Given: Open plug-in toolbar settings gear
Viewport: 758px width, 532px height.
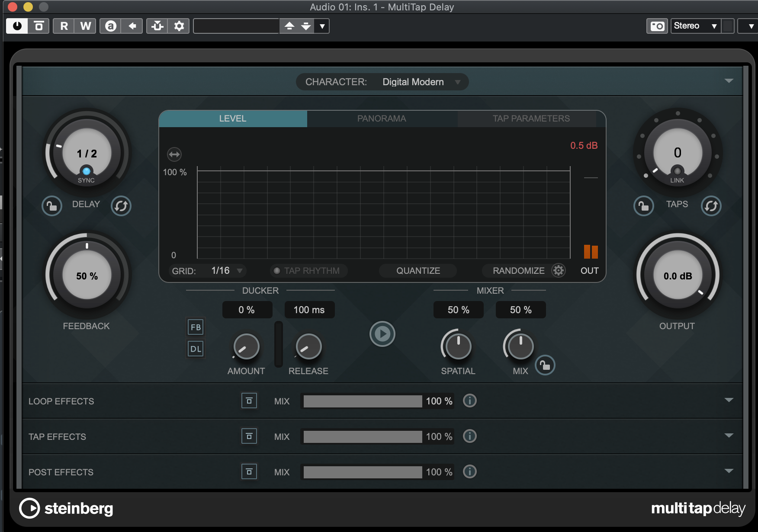Looking at the screenshot, I should 179,26.
